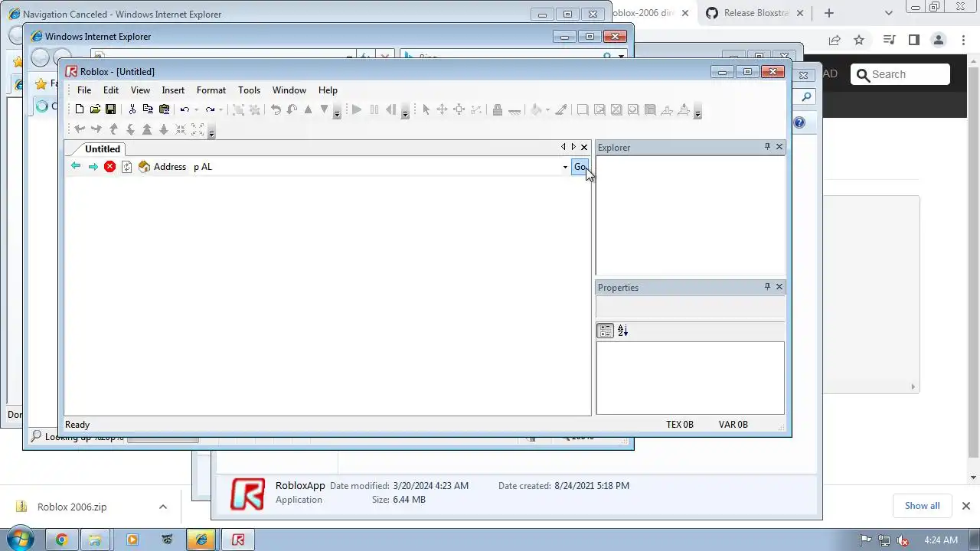
Task: Click the Undo arrow icon
Action: (185, 109)
